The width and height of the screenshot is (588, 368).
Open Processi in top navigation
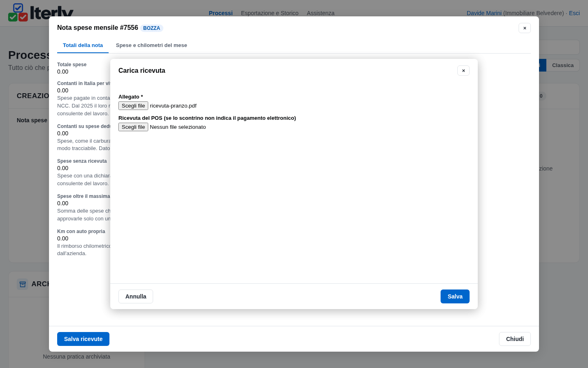[x=220, y=13]
